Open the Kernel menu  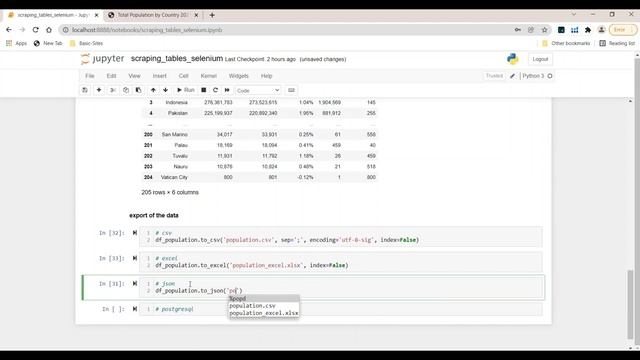pyautogui.click(x=209, y=76)
